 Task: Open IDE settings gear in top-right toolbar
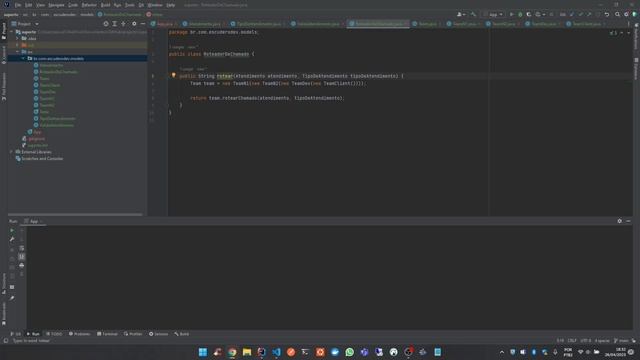point(626,14)
